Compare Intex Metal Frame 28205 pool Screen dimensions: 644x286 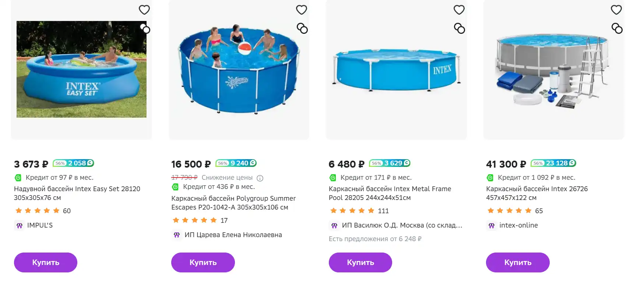click(460, 28)
